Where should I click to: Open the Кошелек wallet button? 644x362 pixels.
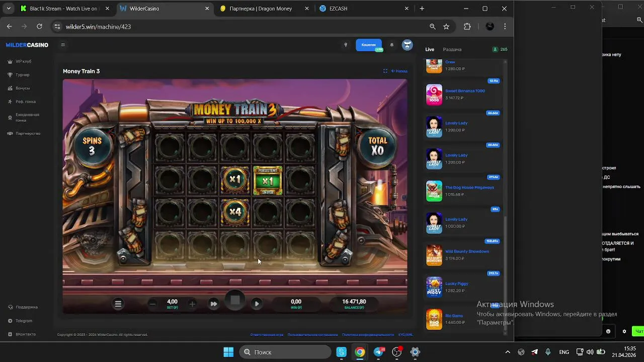(x=369, y=45)
